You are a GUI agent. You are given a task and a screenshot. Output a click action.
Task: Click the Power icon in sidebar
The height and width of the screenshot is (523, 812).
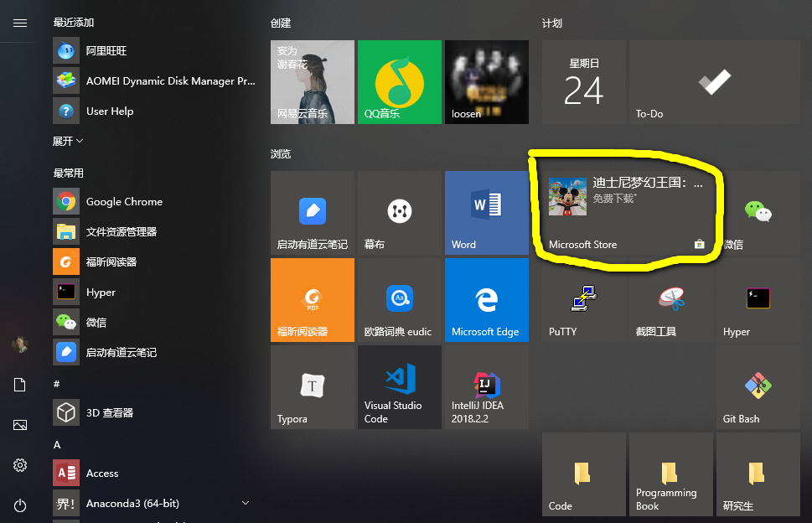click(x=20, y=505)
